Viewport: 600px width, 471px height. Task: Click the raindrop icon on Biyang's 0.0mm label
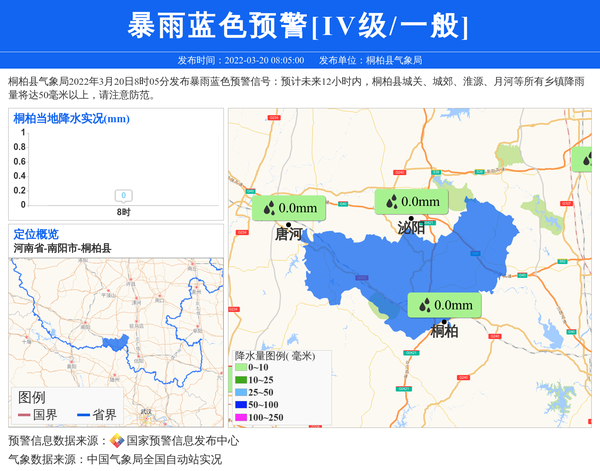(x=391, y=201)
